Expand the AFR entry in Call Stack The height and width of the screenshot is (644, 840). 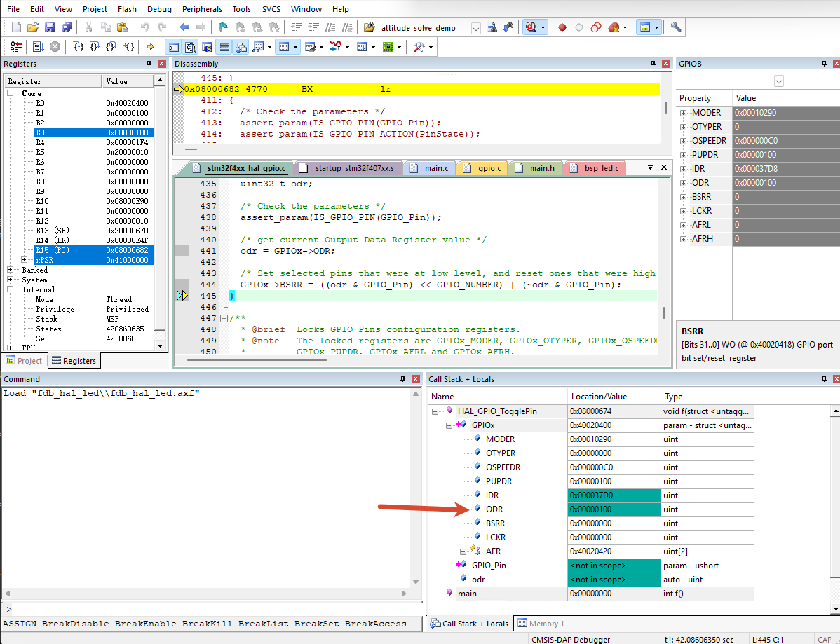[463, 551]
